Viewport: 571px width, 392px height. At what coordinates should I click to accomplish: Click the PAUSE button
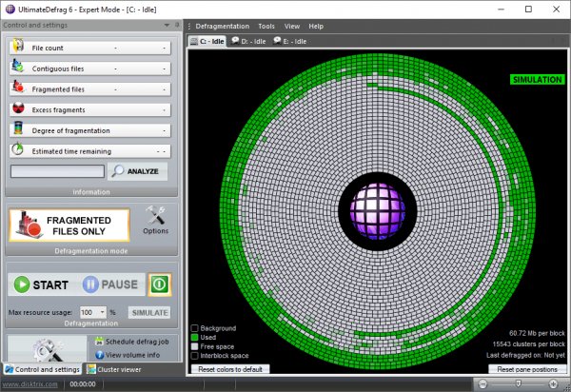pyautogui.click(x=110, y=284)
